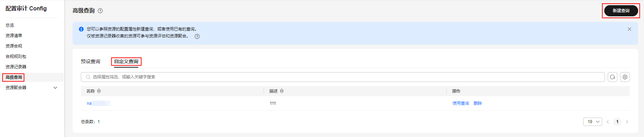
Task: Click help icon in the info banner
Action: click(197, 36)
